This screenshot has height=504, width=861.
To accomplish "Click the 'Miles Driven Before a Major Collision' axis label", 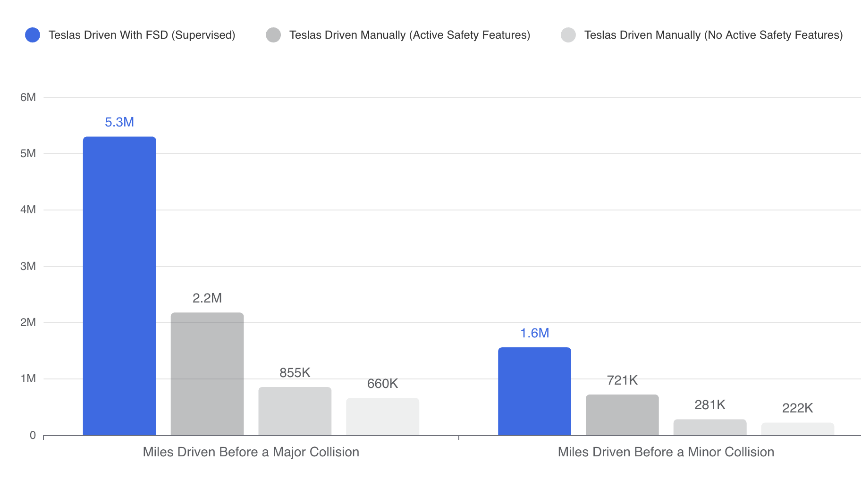I will pyautogui.click(x=251, y=452).
